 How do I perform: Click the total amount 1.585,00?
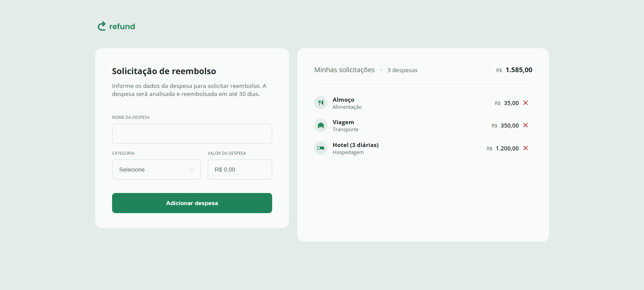click(518, 70)
